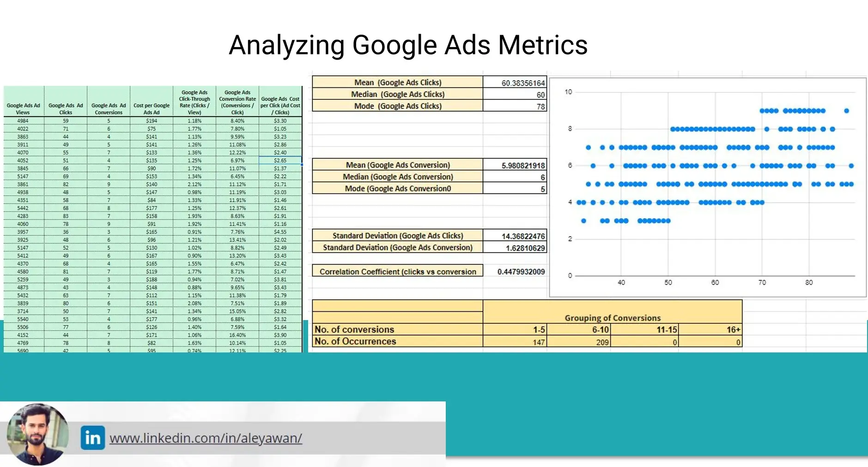The height and width of the screenshot is (467, 868).
Task: Click the cost cell $188
Action: [152, 279]
